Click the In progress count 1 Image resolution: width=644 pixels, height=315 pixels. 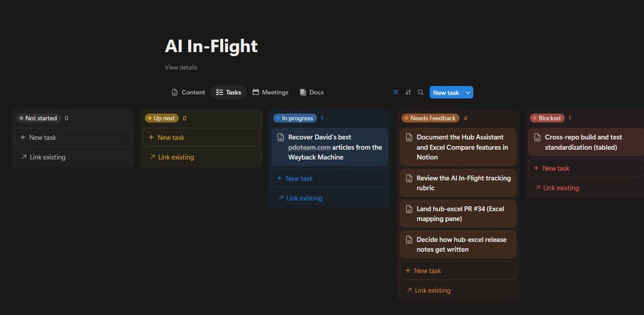[x=322, y=118]
